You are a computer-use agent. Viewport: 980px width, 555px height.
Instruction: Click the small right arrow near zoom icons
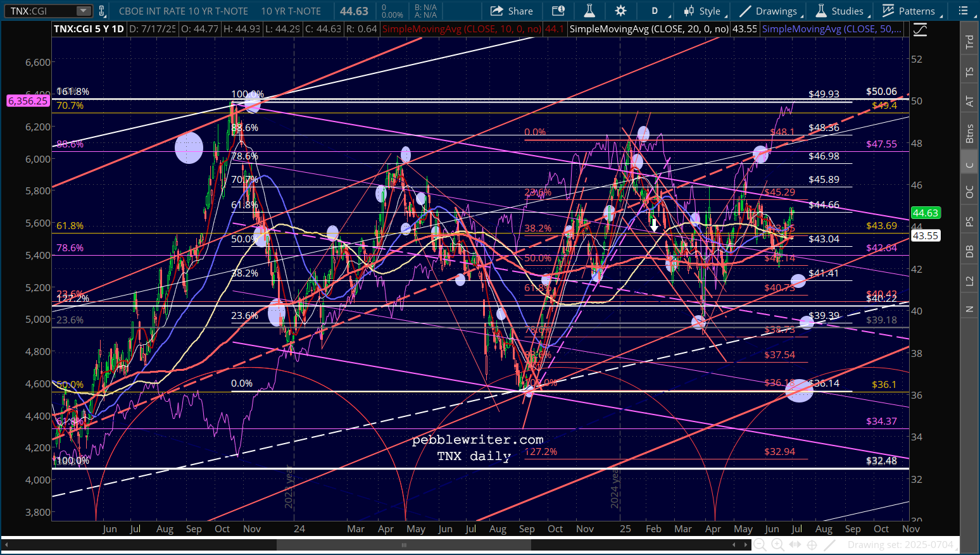coord(745,545)
